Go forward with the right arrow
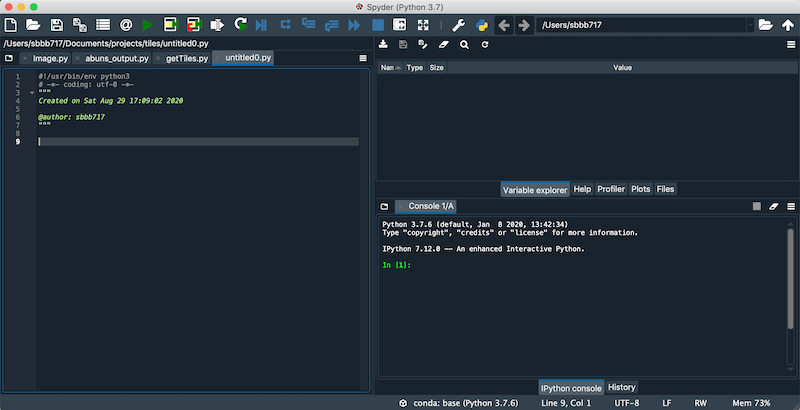 524,24
